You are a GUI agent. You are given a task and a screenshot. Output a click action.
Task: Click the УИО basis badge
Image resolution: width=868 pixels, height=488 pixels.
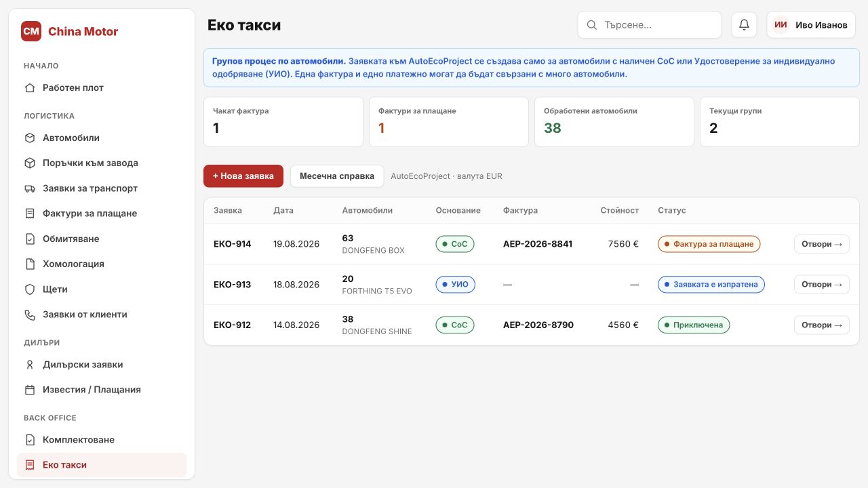pos(456,285)
